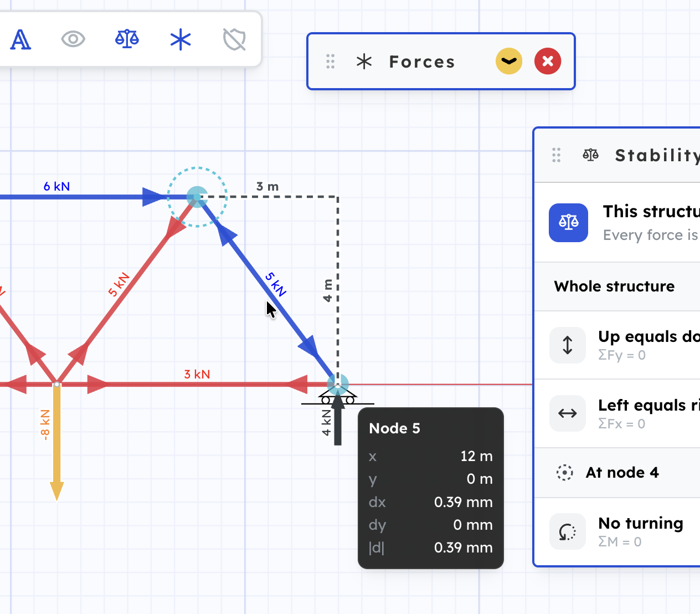Open the No turning ΣM row

(x=617, y=531)
